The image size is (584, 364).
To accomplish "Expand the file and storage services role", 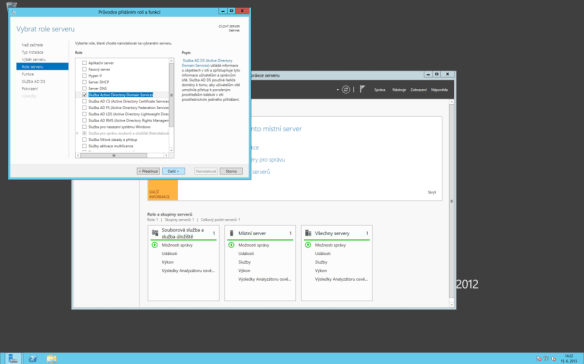I will pyautogui.click(x=77, y=133).
